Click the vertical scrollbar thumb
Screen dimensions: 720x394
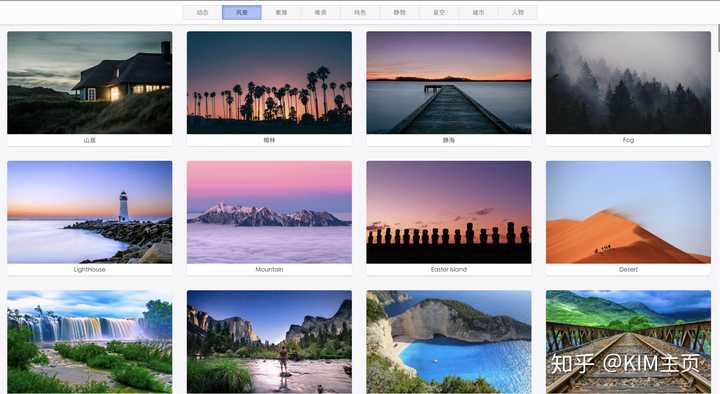718,39
